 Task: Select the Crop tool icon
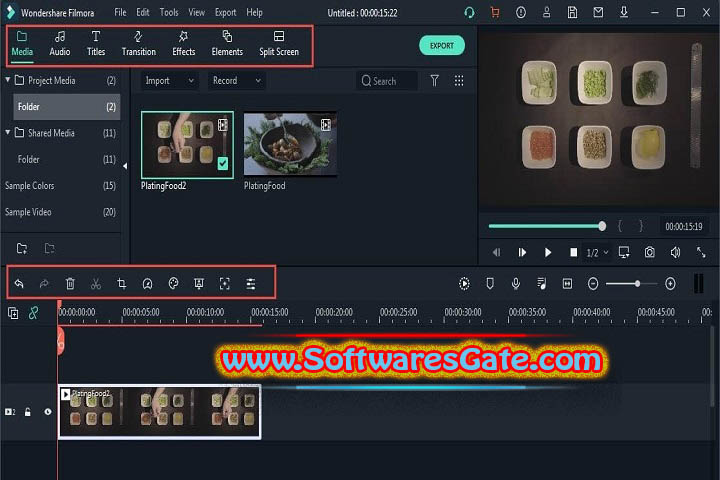(122, 283)
